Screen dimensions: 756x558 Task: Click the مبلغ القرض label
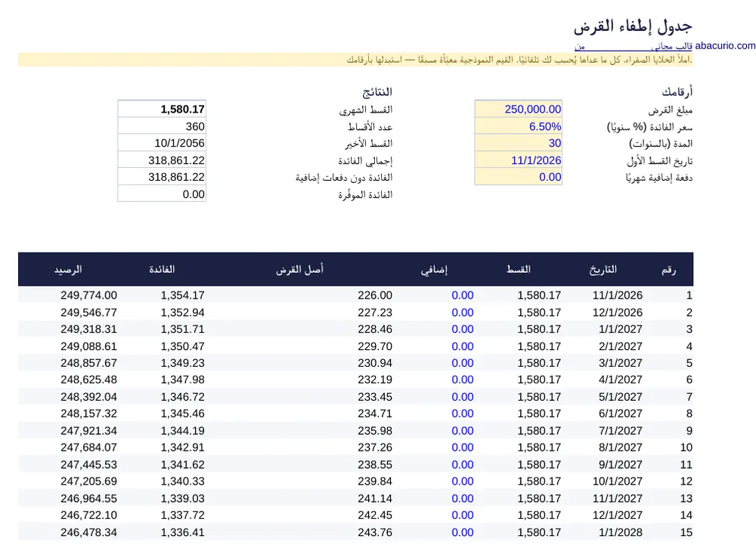(670, 110)
